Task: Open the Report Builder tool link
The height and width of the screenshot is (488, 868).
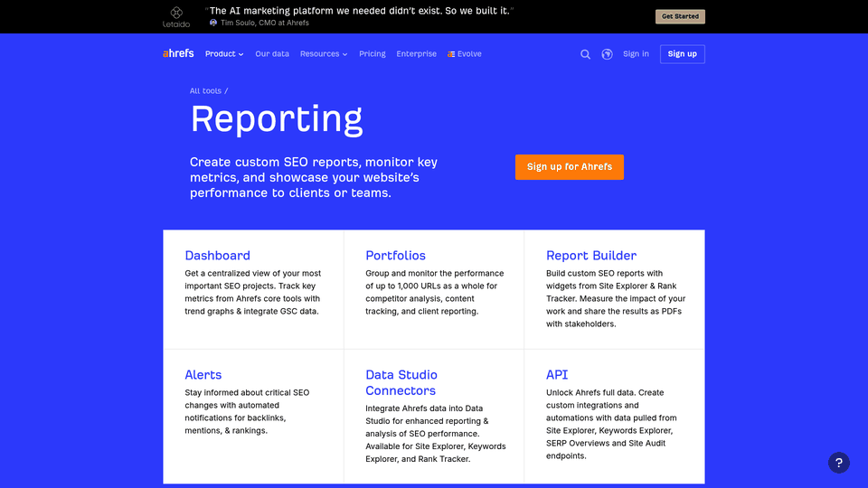Action: point(591,256)
